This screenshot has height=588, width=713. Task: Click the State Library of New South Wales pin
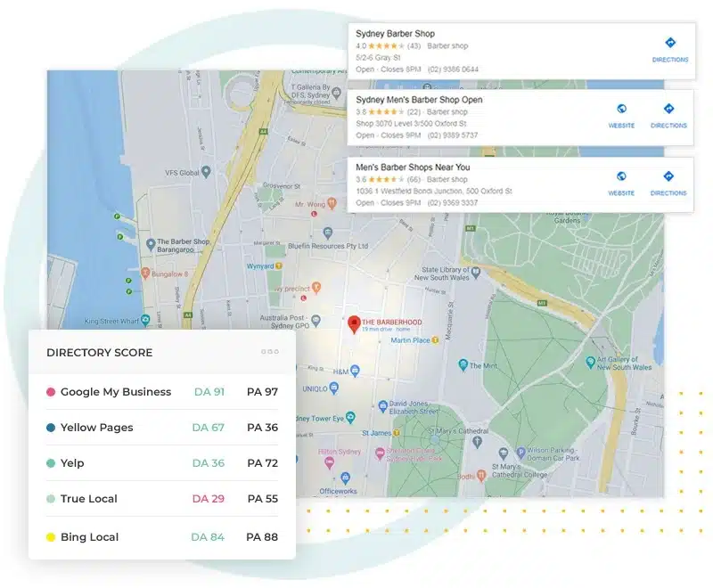click(x=476, y=273)
